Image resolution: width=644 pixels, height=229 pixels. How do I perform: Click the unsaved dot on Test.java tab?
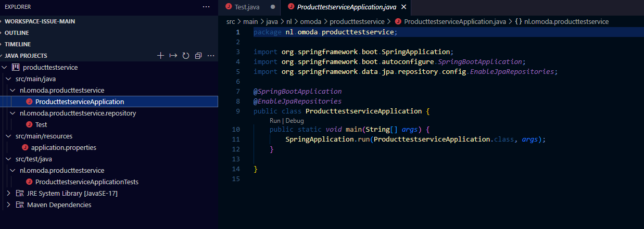pyautogui.click(x=273, y=7)
